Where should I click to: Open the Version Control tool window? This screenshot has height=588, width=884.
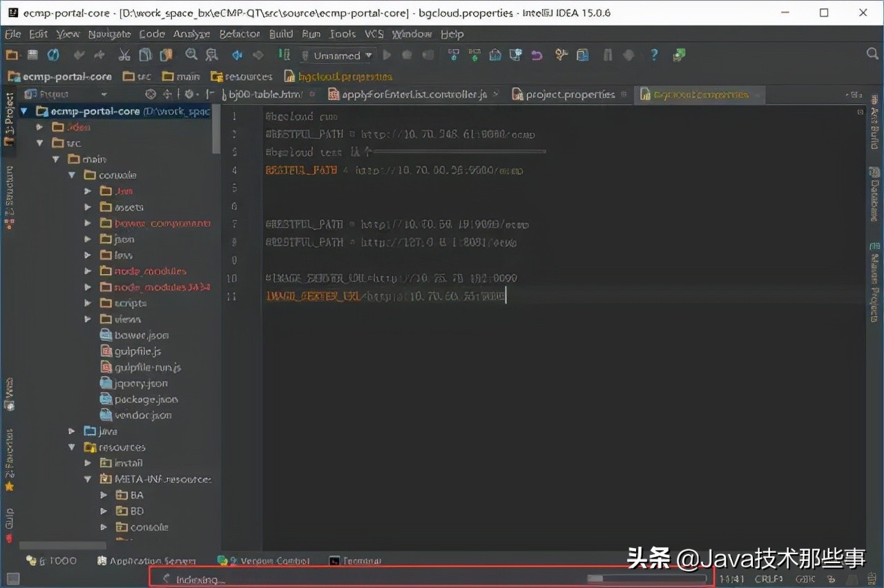click(264, 561)
